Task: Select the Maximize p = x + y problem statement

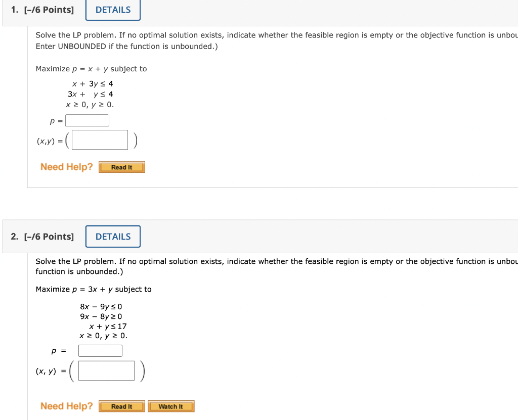Action: 91,69
